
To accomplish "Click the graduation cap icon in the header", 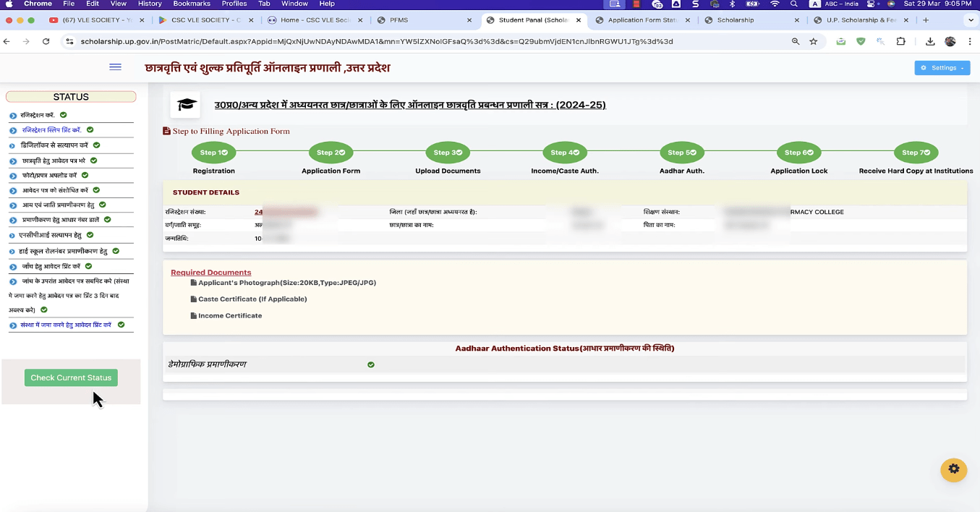I will point(185,103).
